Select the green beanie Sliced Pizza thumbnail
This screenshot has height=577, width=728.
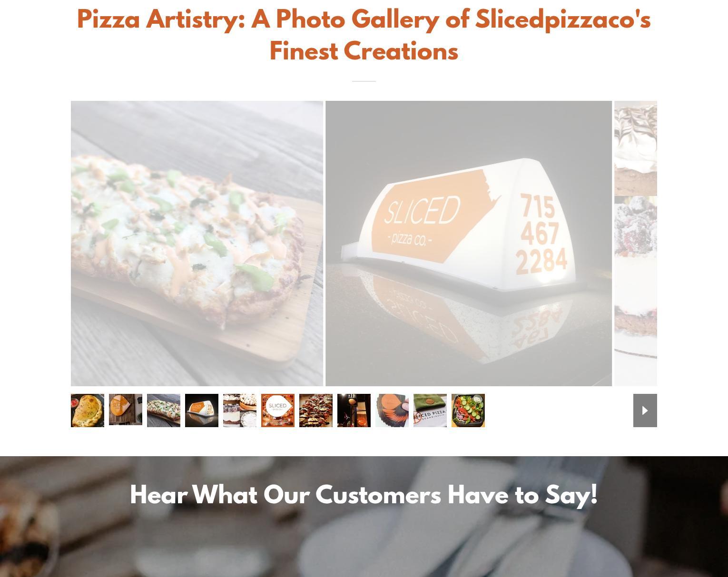pos(430,411)
